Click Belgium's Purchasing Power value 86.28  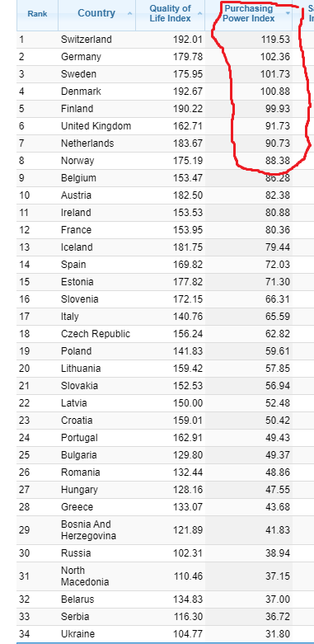(x=278, y=178)
